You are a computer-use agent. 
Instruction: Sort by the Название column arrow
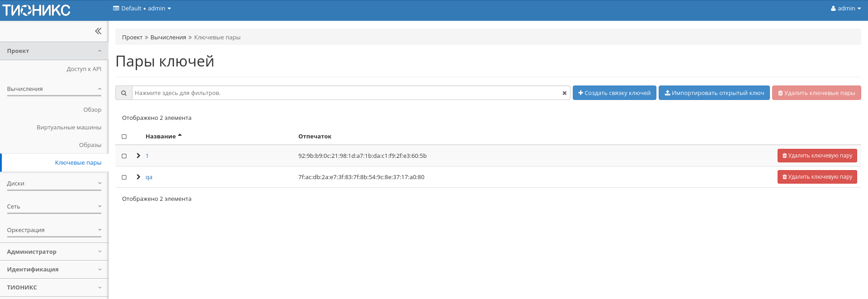(x=179, y=136)
